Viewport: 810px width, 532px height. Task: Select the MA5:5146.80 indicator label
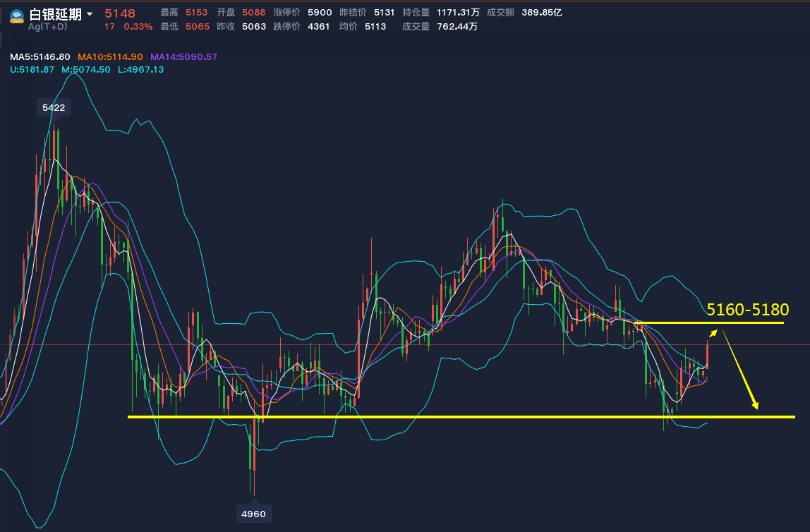pyautogui.click(x=40, y=57)
